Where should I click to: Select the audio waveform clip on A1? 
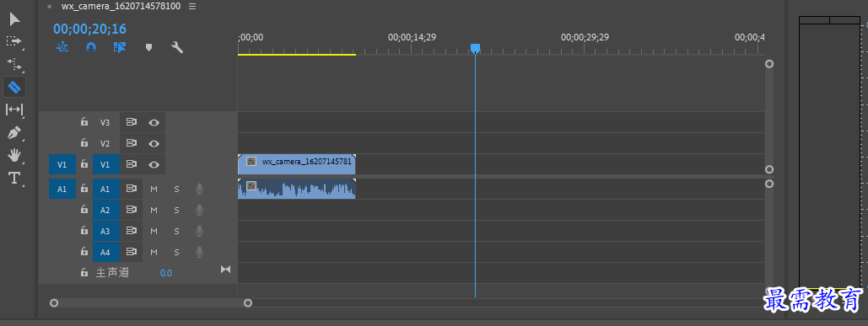297,189
